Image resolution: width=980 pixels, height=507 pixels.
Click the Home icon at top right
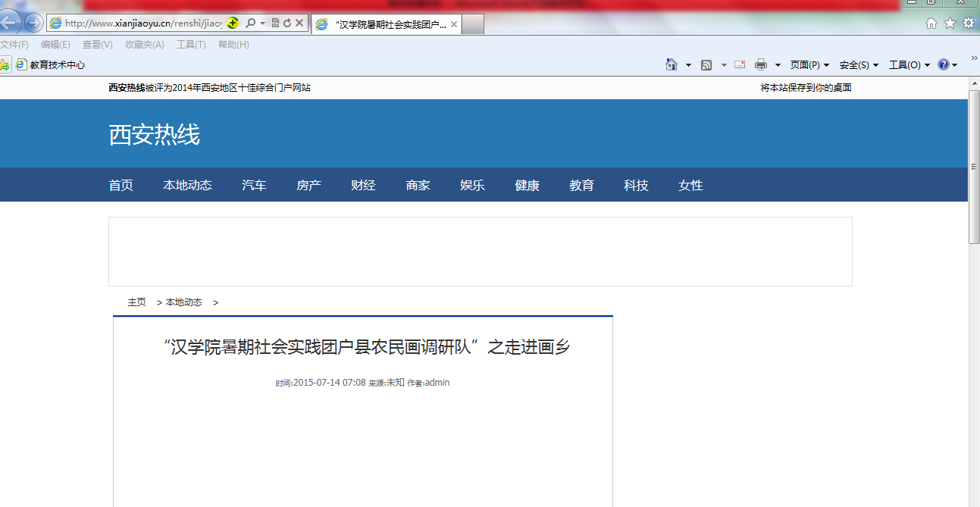click(931, 23)
